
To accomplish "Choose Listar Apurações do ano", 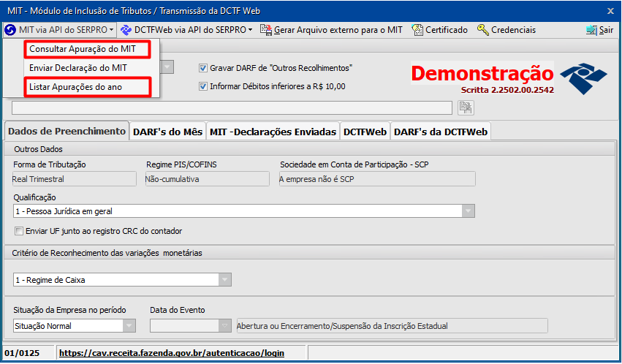I will (76, 87).
